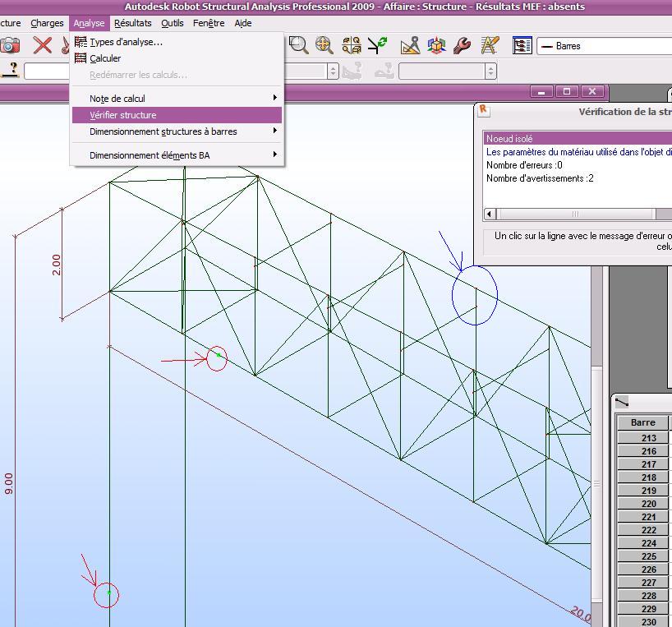Select bar row 222
The width and height of the screenshot is (672, 627).
pos(643,530)
